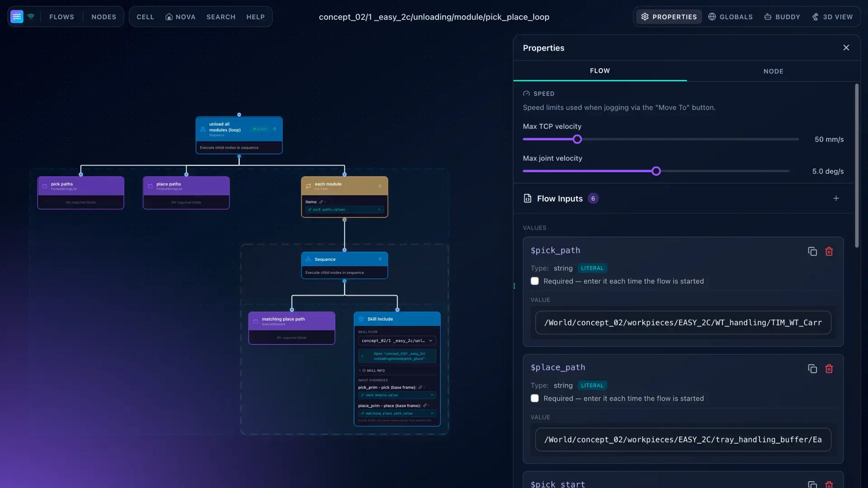Switch to the NODE tab
The height and width of the screenshot is (488, 868).
[x=774, y=71]
